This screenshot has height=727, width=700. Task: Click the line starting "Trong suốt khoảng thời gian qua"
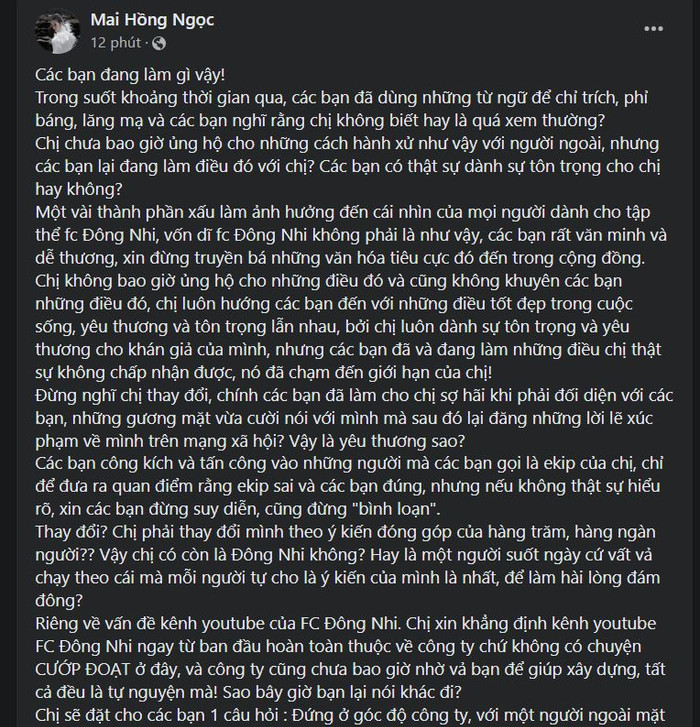click(x=341, y=97)
